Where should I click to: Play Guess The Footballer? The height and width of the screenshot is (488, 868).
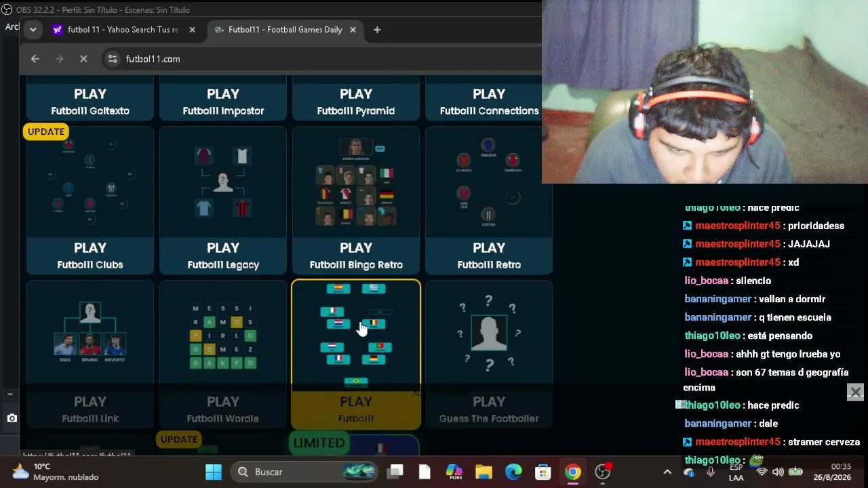(489, 409)
